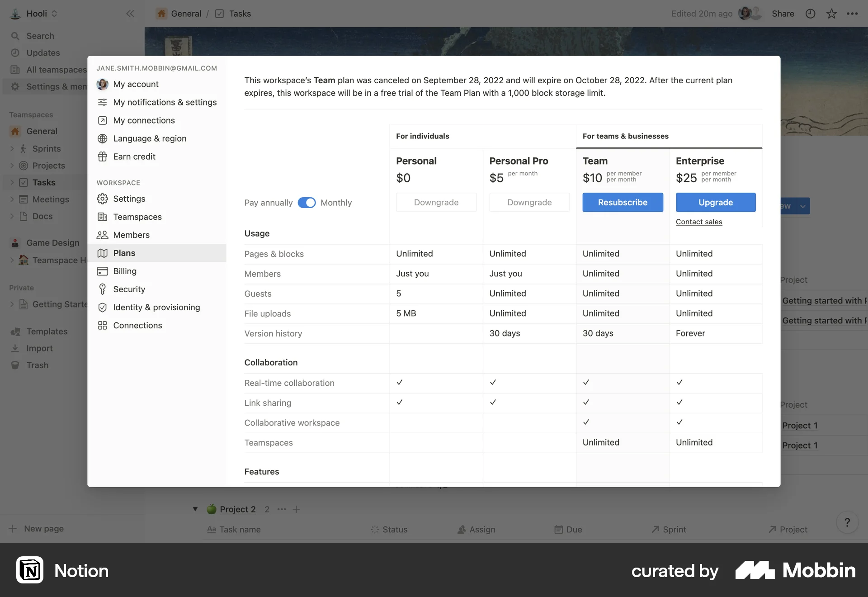Open the Contact sales link

(698, 222)
